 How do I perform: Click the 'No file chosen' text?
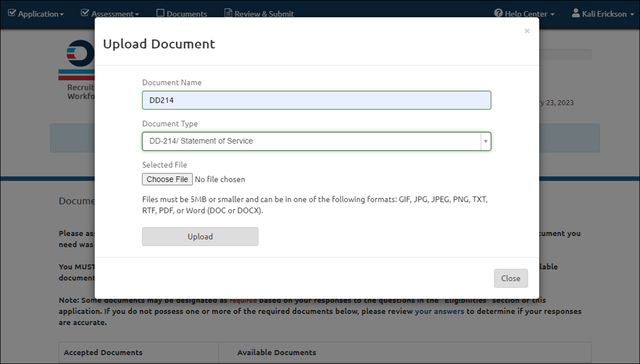pyautogui.click(x=220, y=179)
